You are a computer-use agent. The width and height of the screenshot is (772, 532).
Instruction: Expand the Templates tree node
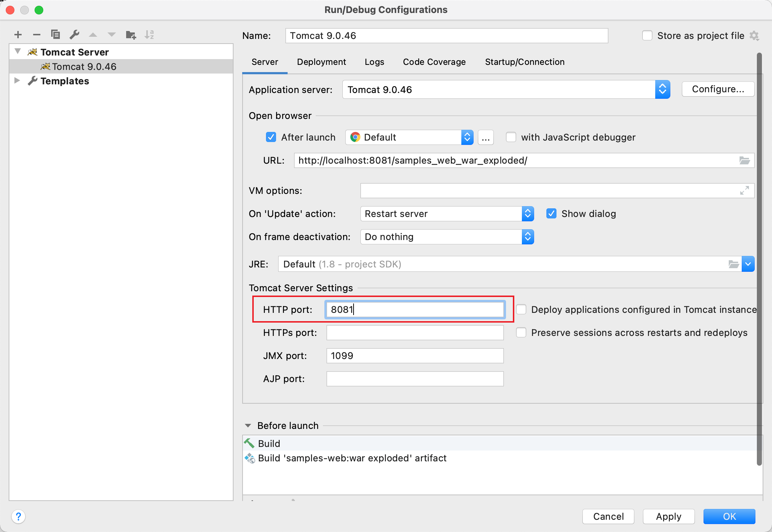tap(17, 81)
